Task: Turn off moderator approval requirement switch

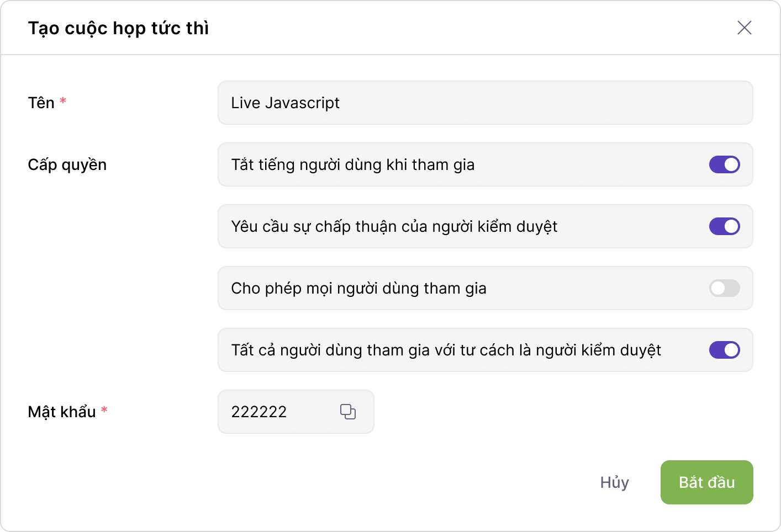Action: point(724,226)
